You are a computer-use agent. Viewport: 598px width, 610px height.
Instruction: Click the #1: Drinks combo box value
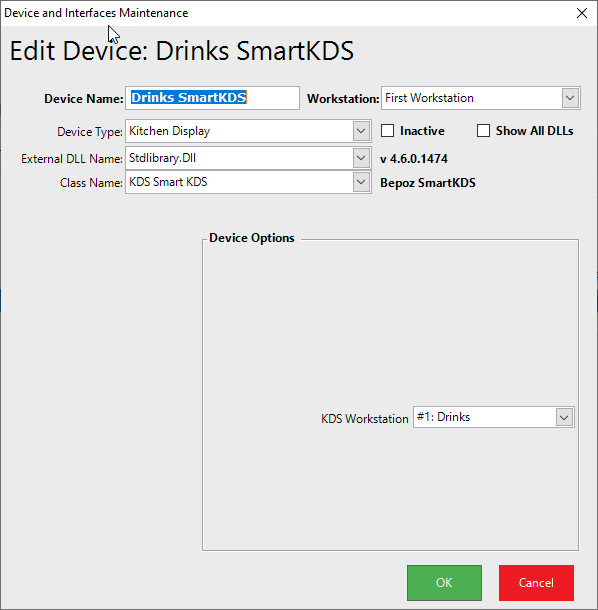pyautogui.click(x=444, y=417)
